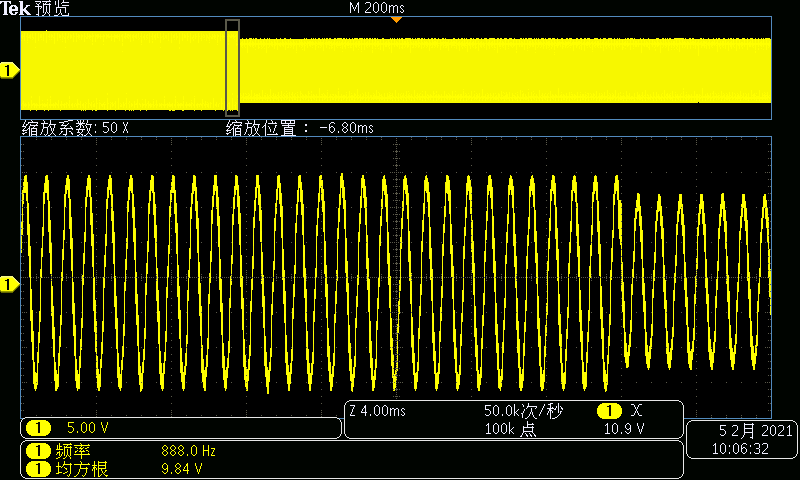800x480 pixels.
Task: Select the 均方根 measurement channel badge
Action: click(x=38, y=467)
